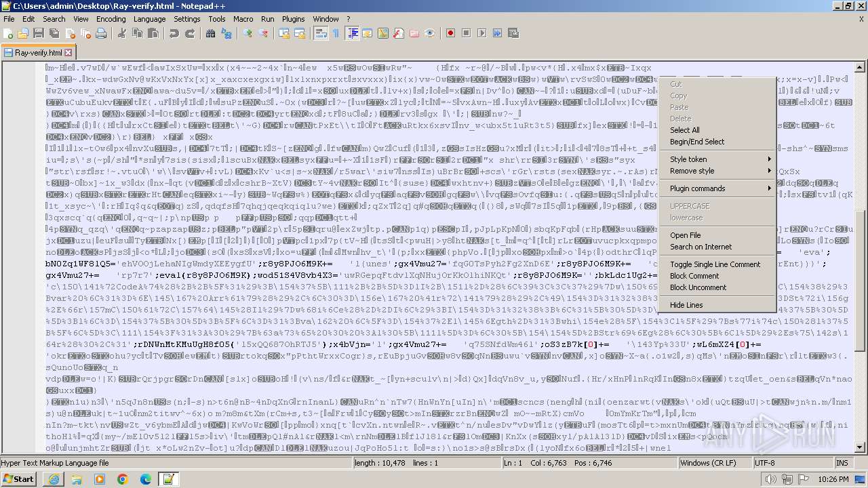Viewport: 868px width, 488px height.
Task: Open the Language menu
Action: click(x=149, y=19)
